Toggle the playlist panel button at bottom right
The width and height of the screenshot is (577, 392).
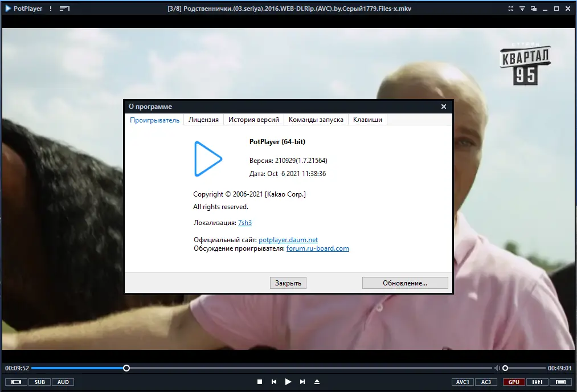tap(561, 382)
